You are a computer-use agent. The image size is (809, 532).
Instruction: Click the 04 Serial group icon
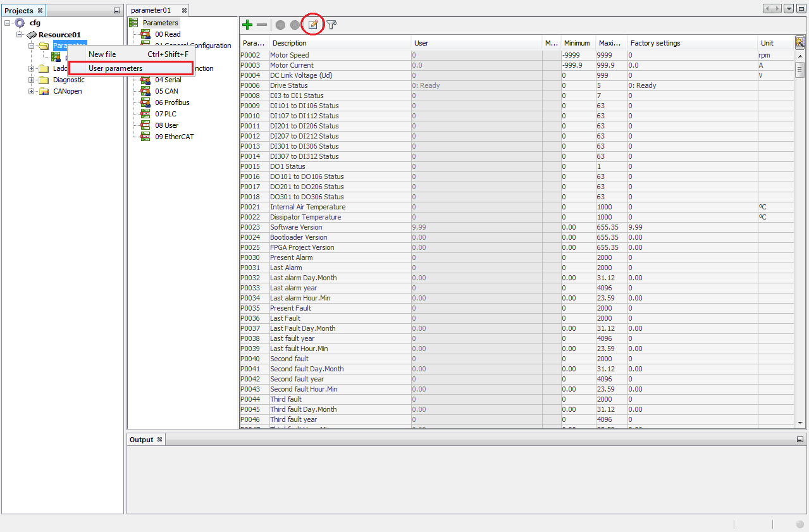[x=146, y=80]
